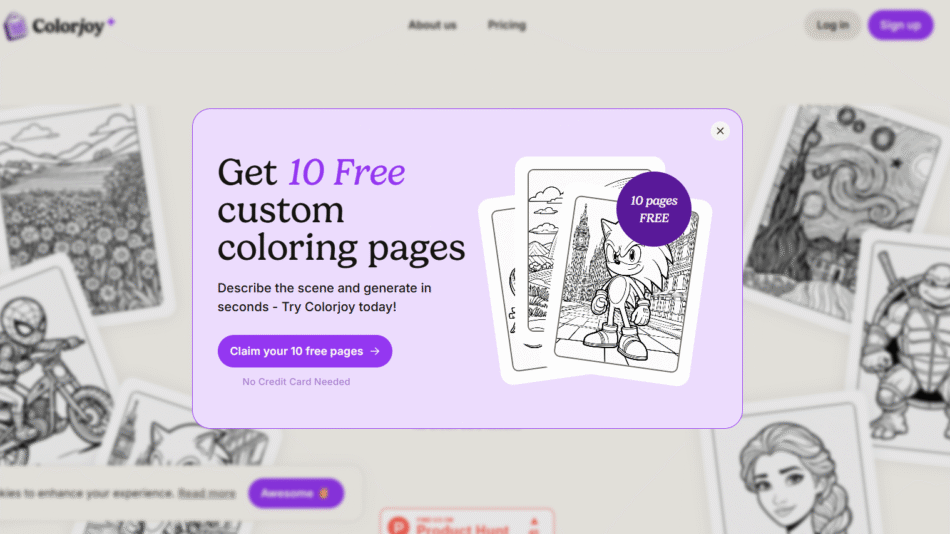This screenshot has width=950, height=534.
Task: Close the free pages popup
Action: (x=720, y=131)
